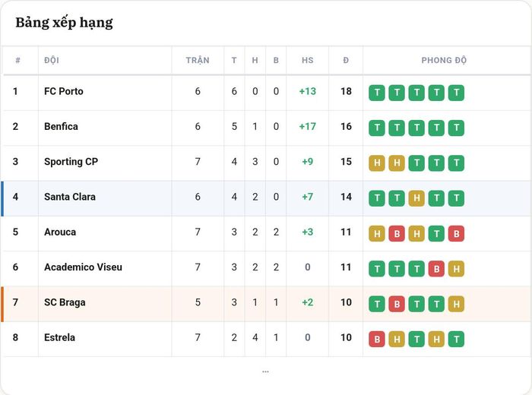
Task: Click the Sporting CP team name
Action: pyautogui.click(x=71, y=162)
